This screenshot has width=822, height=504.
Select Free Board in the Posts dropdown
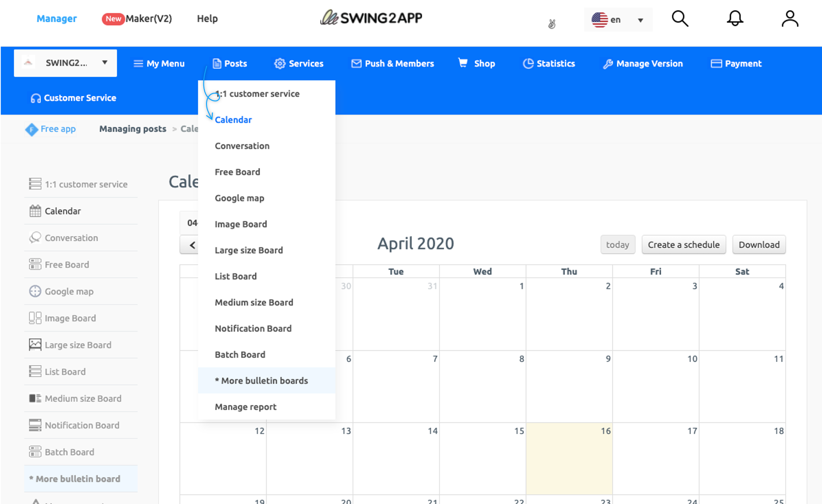pyautogui.click(x=237, y=172)
